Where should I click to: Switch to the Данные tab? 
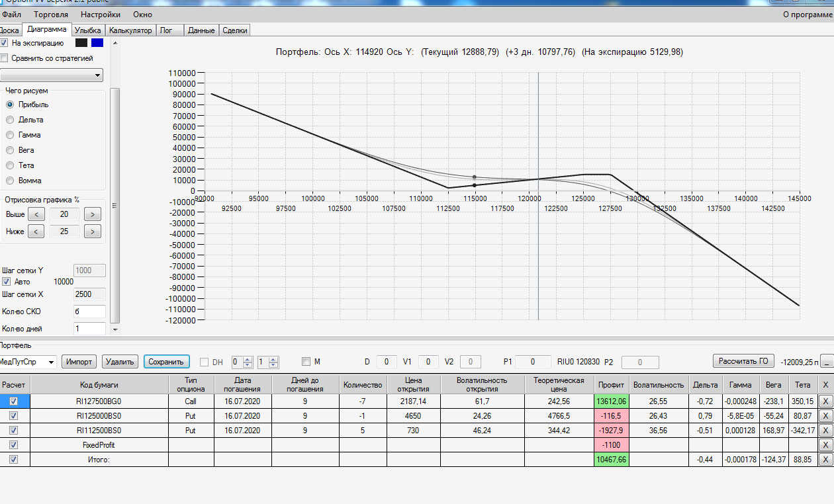point(201,30)
